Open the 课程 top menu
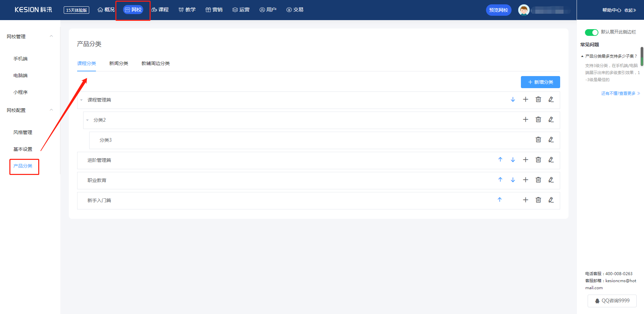Image resolution: width=644 pixels, height=314 pixels. [x=160, y=10]
